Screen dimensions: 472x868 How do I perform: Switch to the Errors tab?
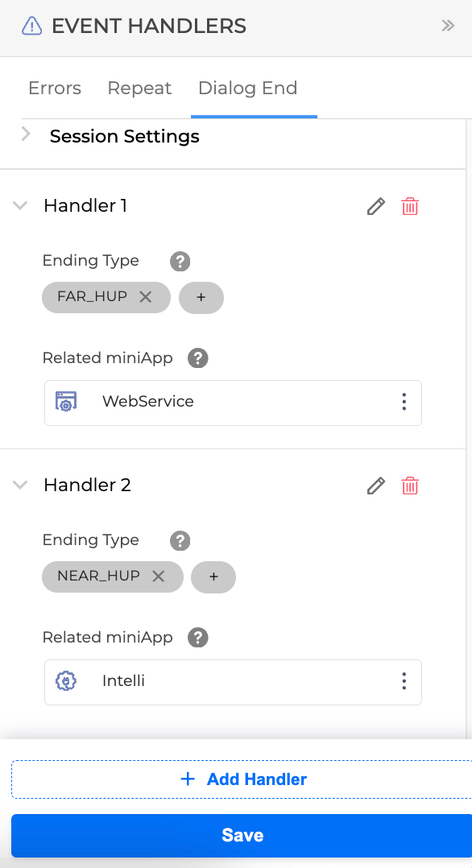[x=55, y=88]
